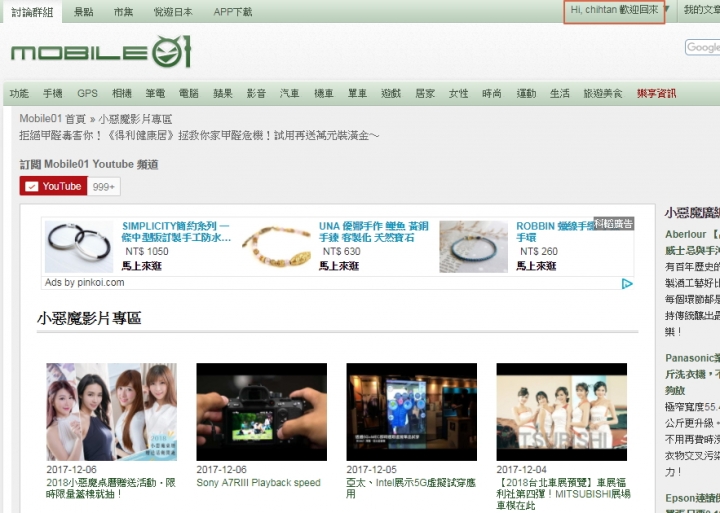Open the Intel 5G virtual fitting thumbnail

tap(411, 412)
